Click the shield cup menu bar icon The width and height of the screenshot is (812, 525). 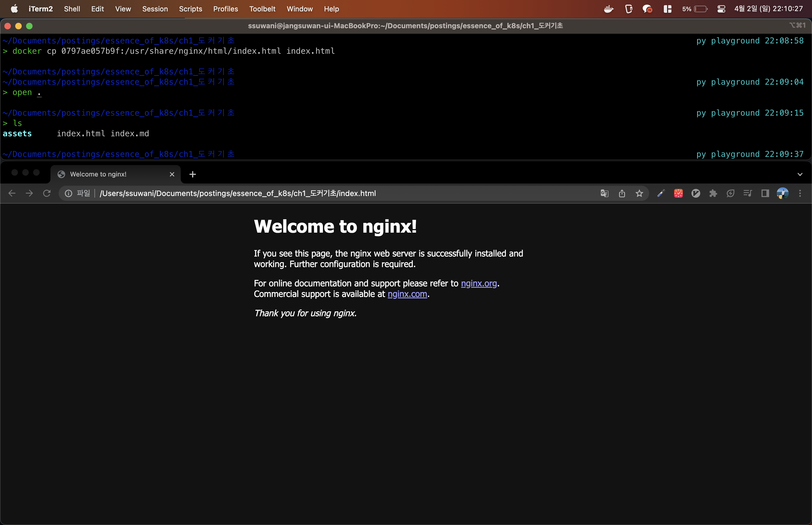point(629,9)
